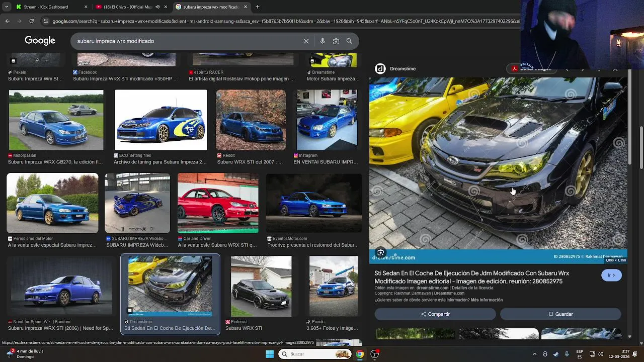Open Reddit Subaru WRX STI 2007 image
This screenshot has height=362, width=644.
[x=251, y=120]
